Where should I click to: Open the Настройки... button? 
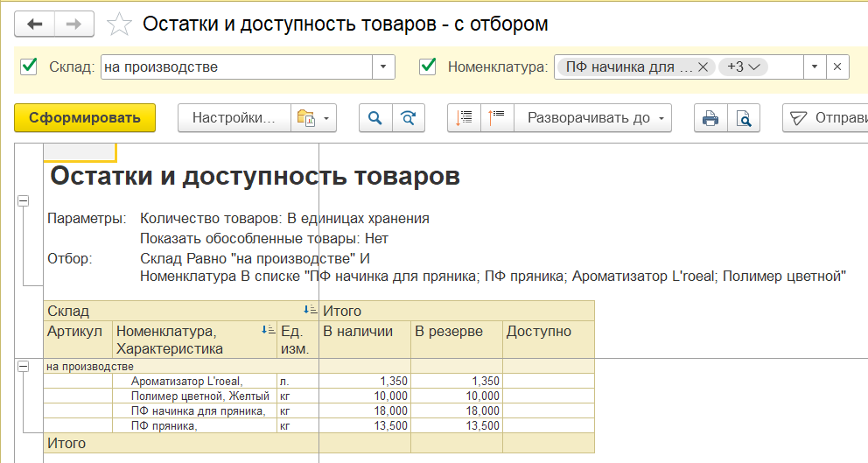[234, 118]
